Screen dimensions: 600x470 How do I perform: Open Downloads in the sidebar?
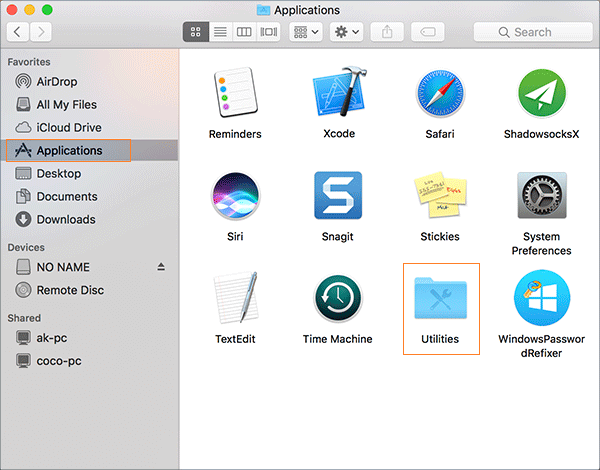[90, 219]
